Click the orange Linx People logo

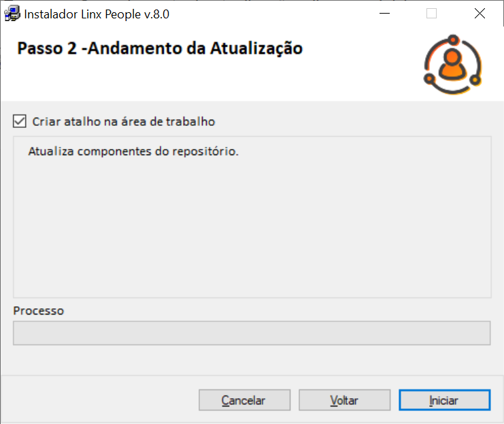[x=452, y=65]
